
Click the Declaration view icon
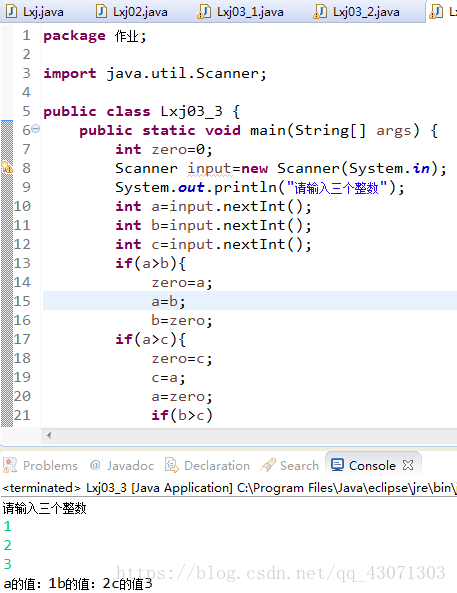pos(172,465)
